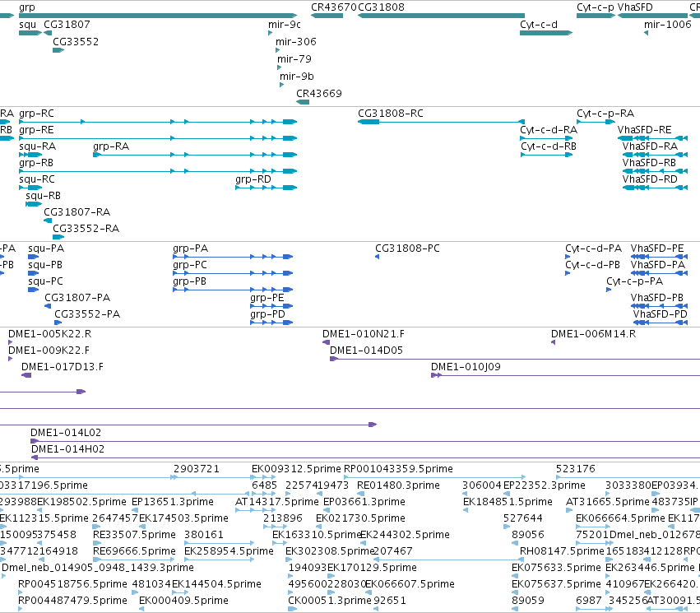
Task: Select the grp-PC protein label
Action: click(x=190, y=265)
